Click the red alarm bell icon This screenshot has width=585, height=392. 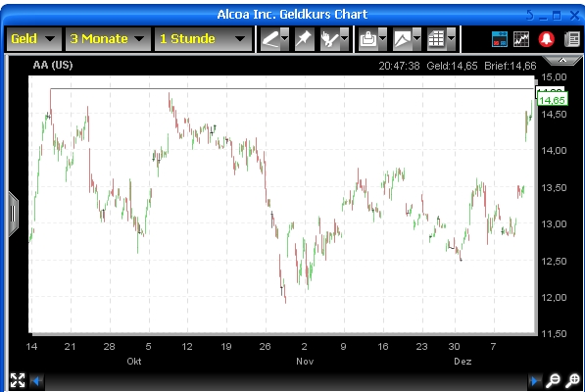point(546,39)
